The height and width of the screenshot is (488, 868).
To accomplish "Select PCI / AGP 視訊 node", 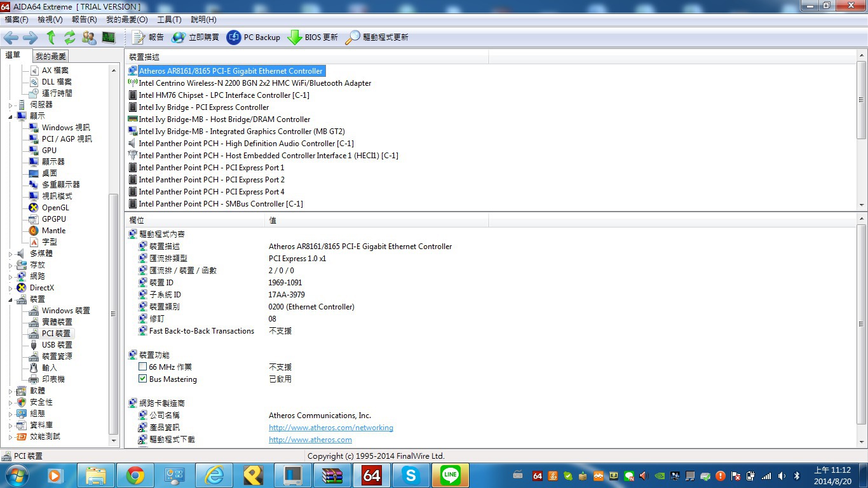I will [66, 139].
